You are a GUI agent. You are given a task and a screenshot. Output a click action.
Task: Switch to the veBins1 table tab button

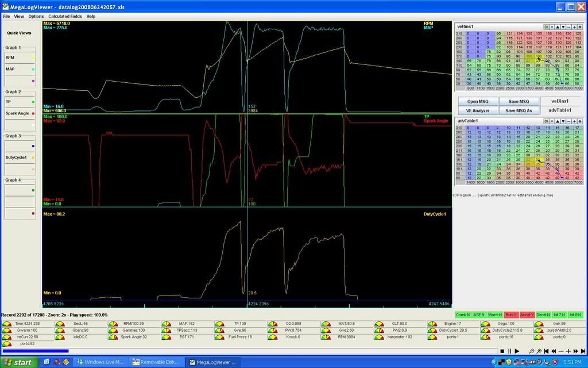[x=560, y=101]
